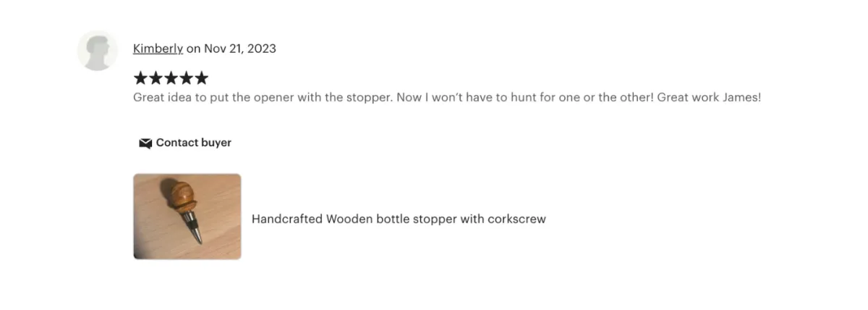Screen dimensions: 868x310
Task: Click the review date Nov 21, 2023
Action: pyautogui.click(x=240, y=49)
